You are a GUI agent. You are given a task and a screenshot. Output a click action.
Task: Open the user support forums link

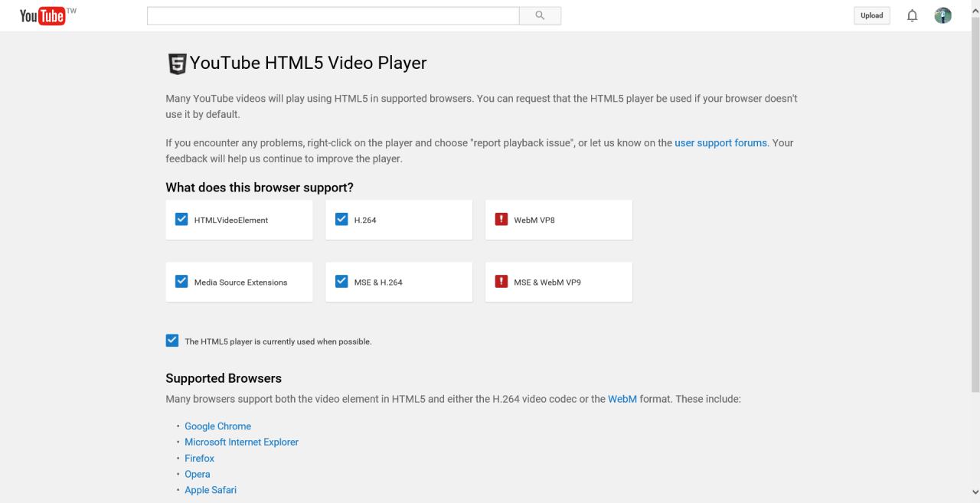click(x=720, y=143)
